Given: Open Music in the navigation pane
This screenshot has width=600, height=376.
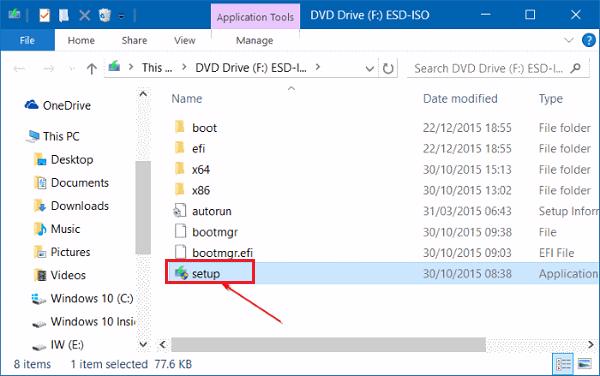Looking at the screenshot, I should (x=57, y=229).
